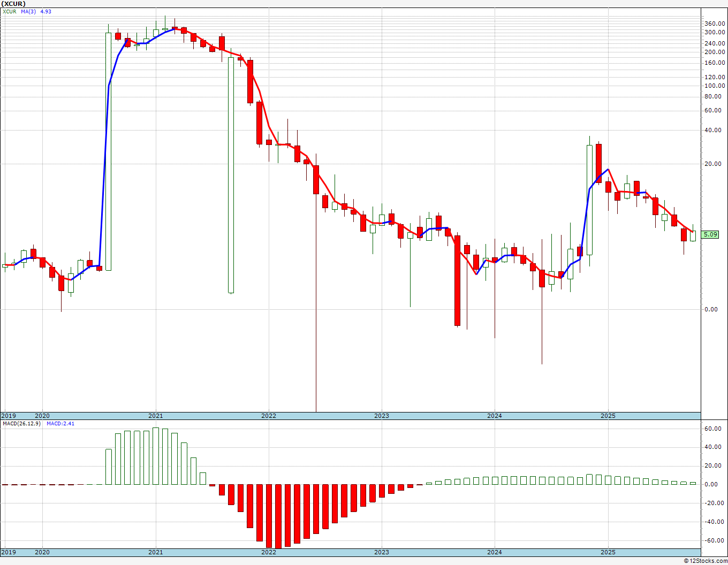Click 2019 on the MACD time axis
The image size is (728, 565).
click(x=8, y=552)
